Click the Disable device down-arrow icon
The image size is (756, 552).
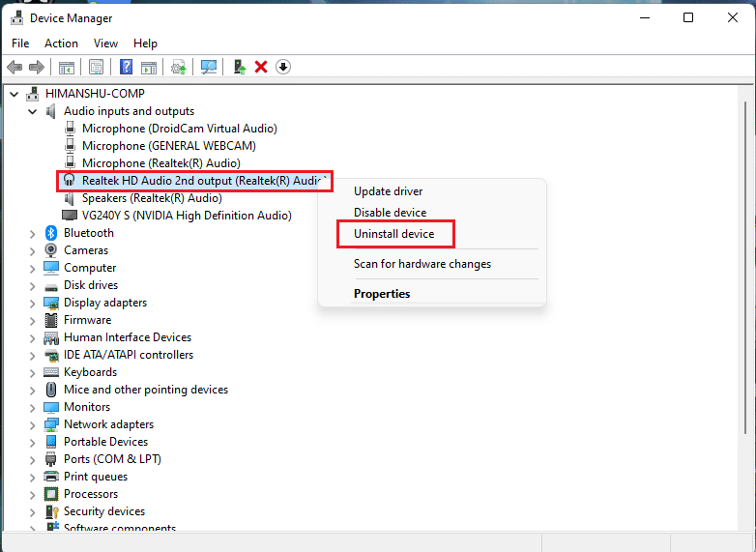click(283, 67)
